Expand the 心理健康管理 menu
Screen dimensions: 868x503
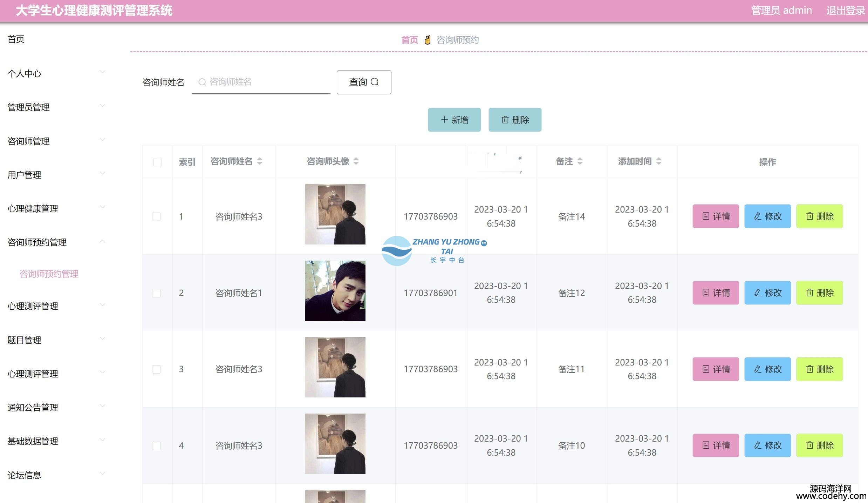coord(56,208)
